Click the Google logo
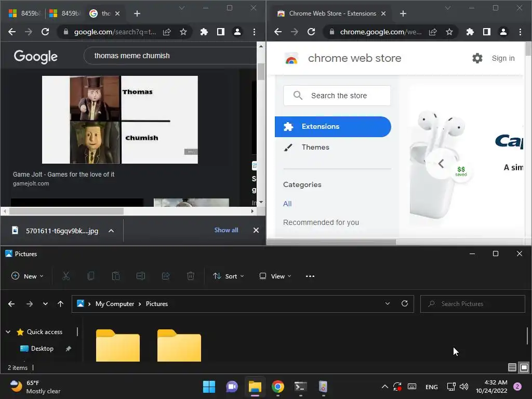532x399 pixels. tap(36, 56)
